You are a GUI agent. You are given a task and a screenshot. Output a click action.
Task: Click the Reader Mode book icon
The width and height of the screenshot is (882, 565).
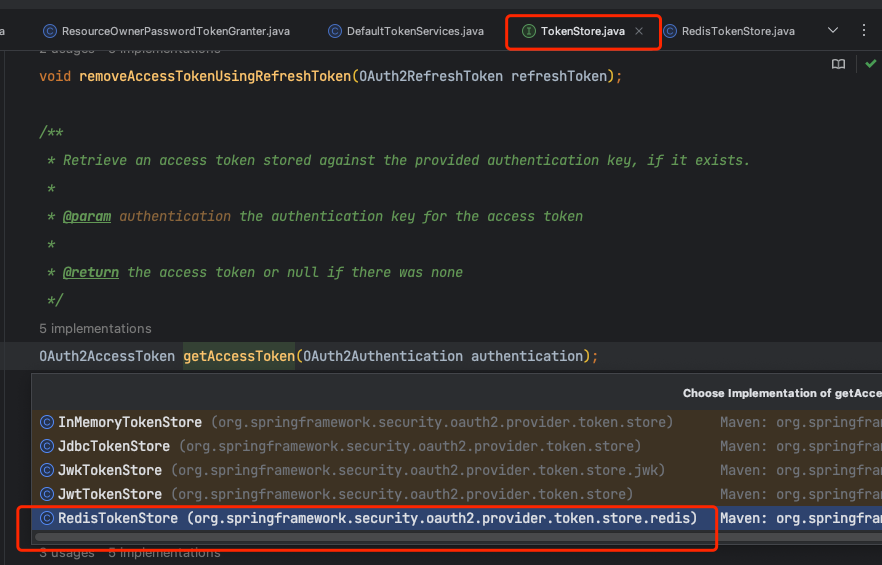coord(838,64)
